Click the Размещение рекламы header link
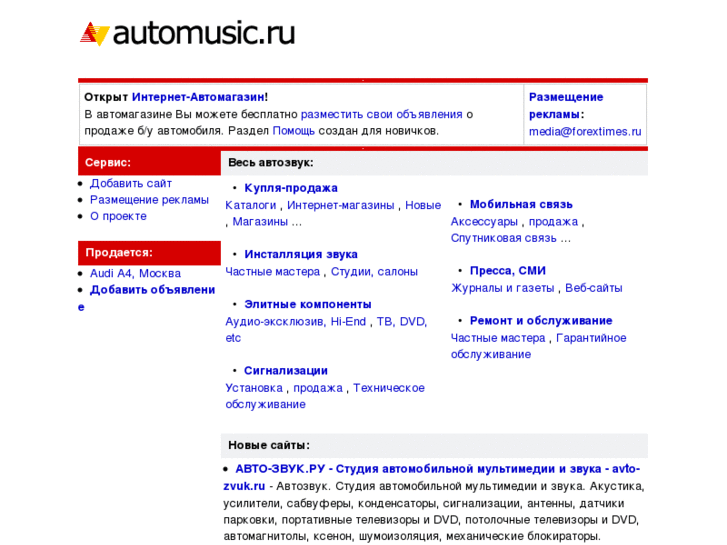Screen dimensions: 727x545 coord(566,105)
